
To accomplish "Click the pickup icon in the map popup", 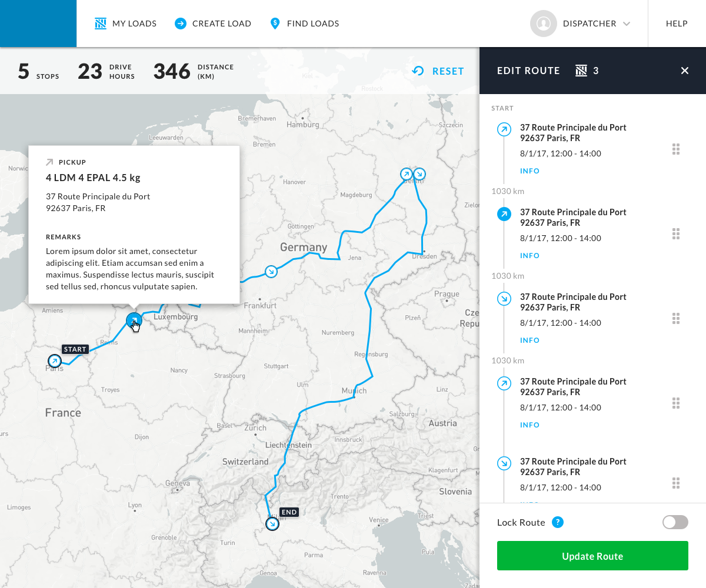I will coord(49,162).
